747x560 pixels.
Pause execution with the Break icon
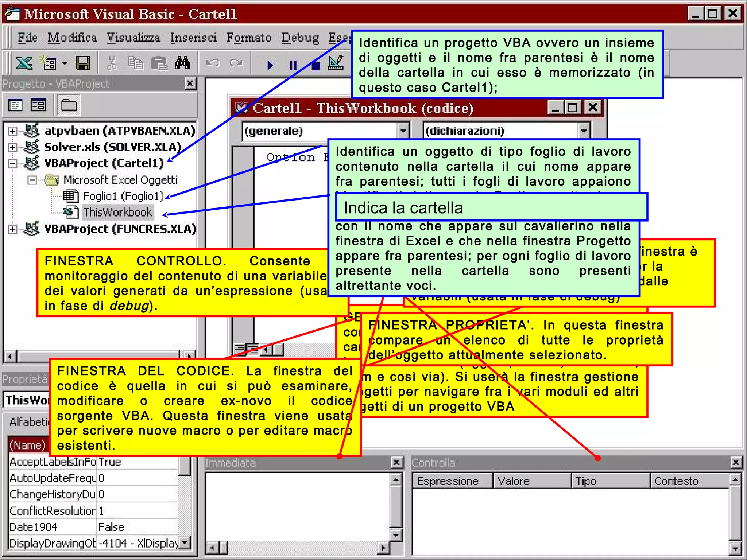[x=293, y=66]
